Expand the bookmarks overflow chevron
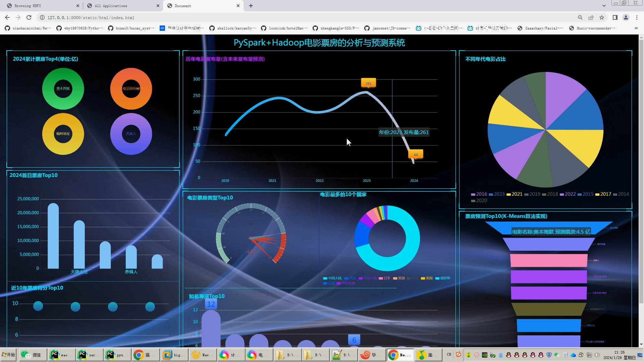 [x=636, y=28]
